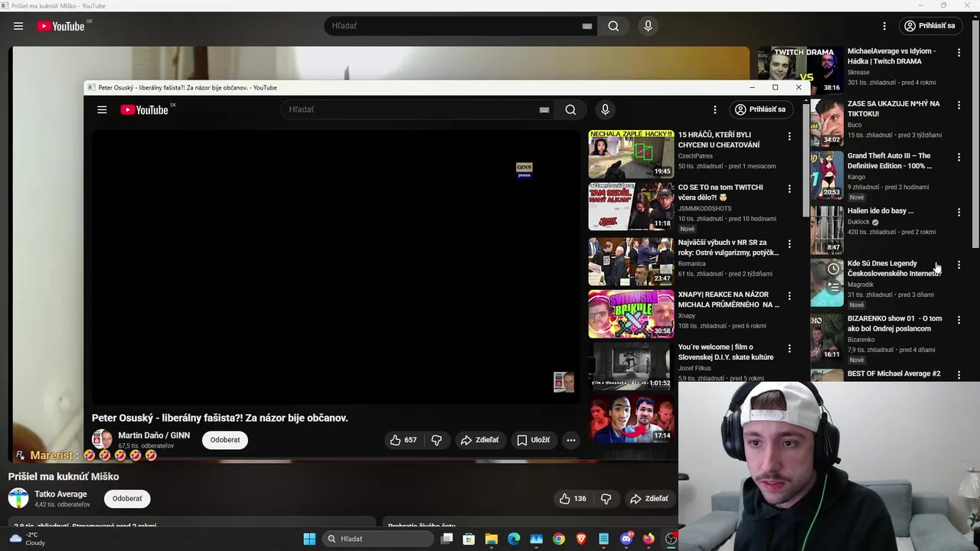Open the keyboard icon in the background window search box
The height and width of the screenshot is (551, 980).
point(586,26)
